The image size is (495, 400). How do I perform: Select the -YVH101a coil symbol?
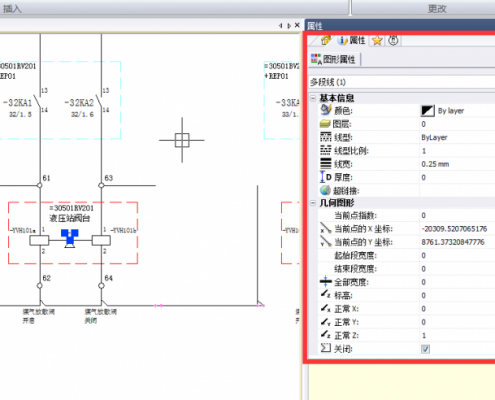[x=39, y=240]
